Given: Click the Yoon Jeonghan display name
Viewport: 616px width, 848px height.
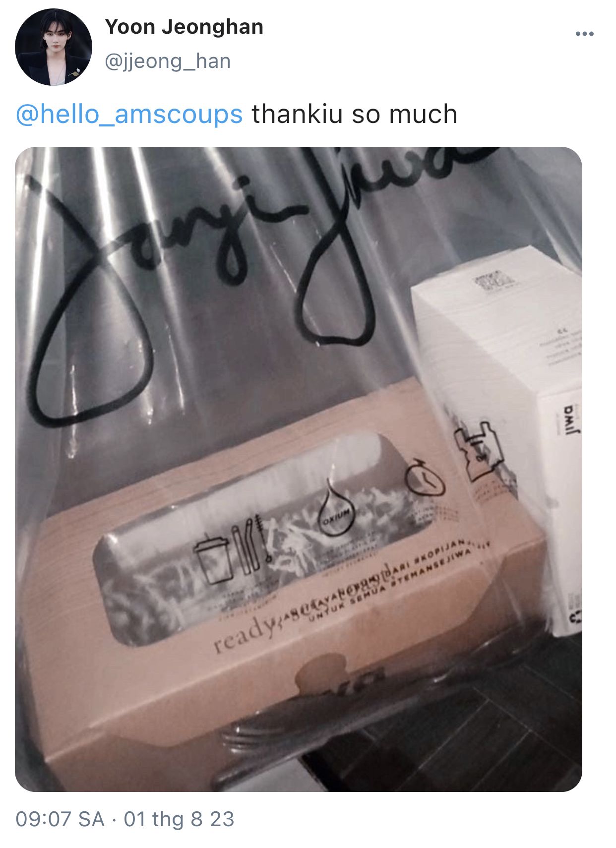Looking at the screenshot, I should [x=184, y=27].
